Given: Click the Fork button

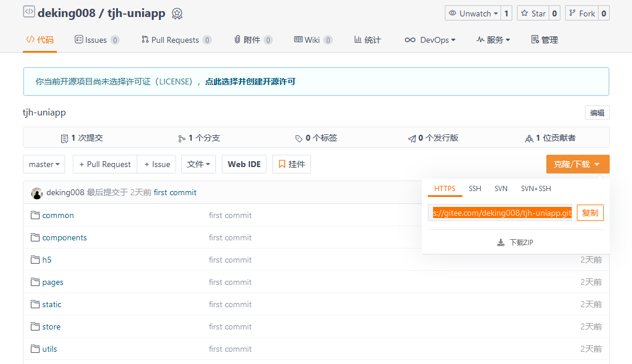Looking at the screenshot, I should click(582, 13).
